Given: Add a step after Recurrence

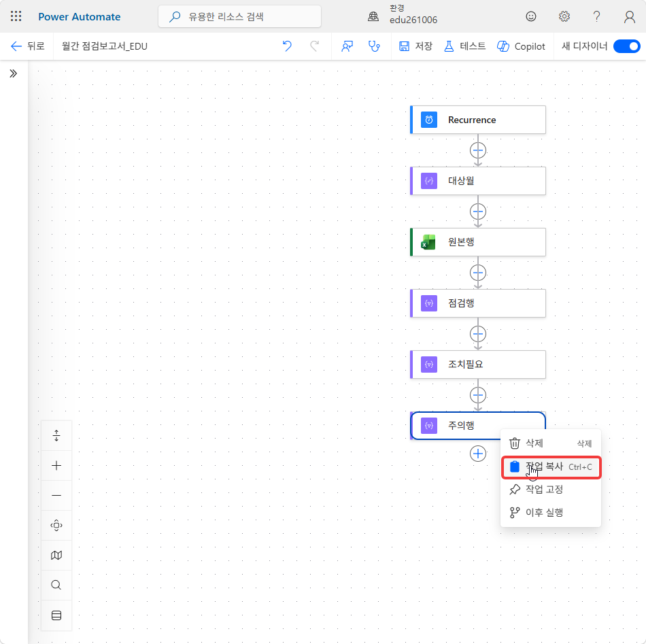Looking at the screenshot, I should pyautogui.click(x=478, y=150).
